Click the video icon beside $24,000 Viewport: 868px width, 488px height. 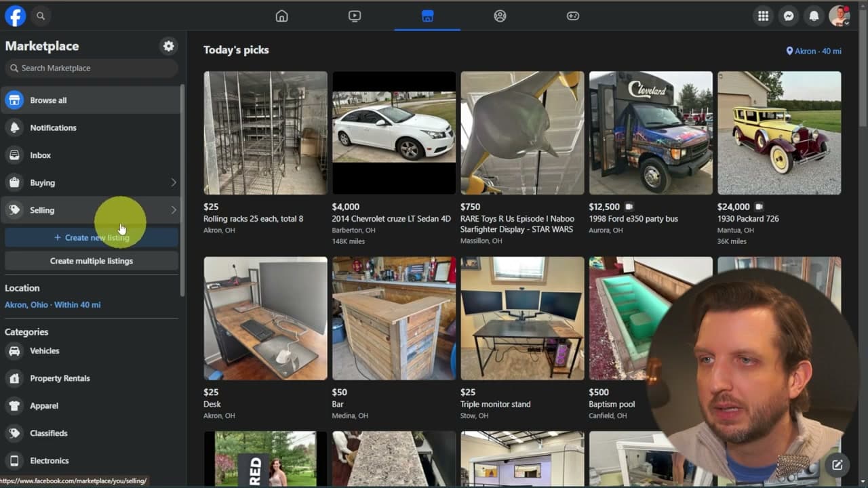click(x=759, y=207)
